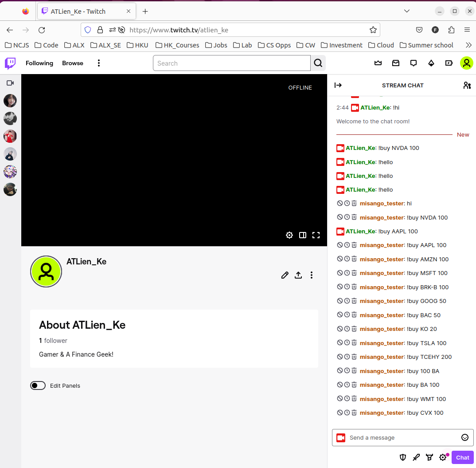
Task: Click the 'Gamer & A Finance Geek!' bio
Action: click(x=76, y=354)
